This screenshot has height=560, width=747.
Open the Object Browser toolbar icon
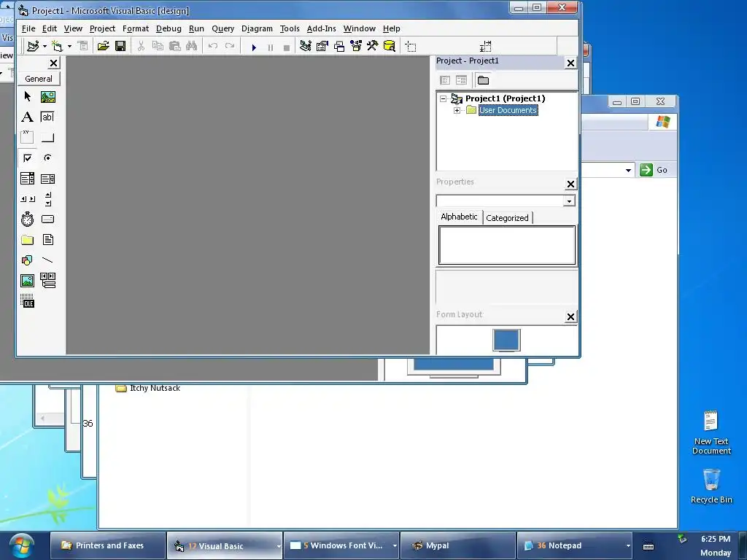pyautogui.click(x=356, y=46)
